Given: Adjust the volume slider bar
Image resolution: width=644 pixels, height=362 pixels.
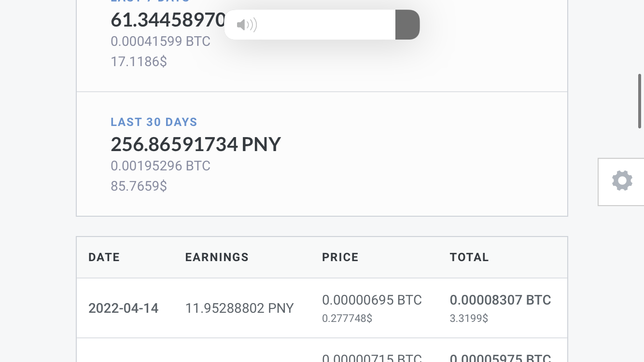Looking at the screenshot, I should [x=322, y=25].
